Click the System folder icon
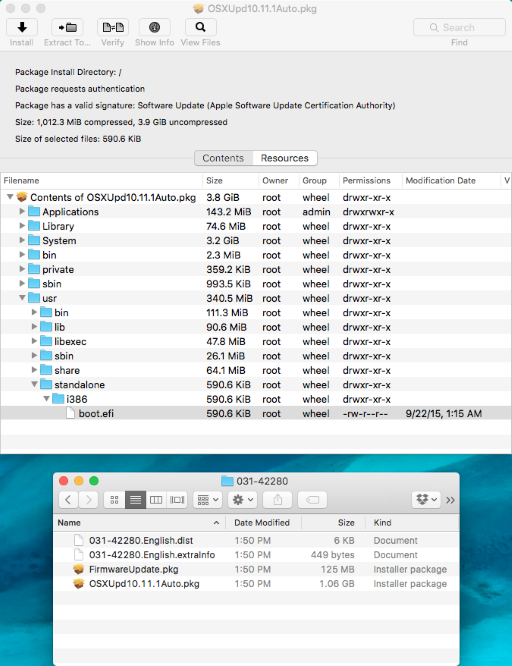The image size is (512, 666). (x=34, y=240)
